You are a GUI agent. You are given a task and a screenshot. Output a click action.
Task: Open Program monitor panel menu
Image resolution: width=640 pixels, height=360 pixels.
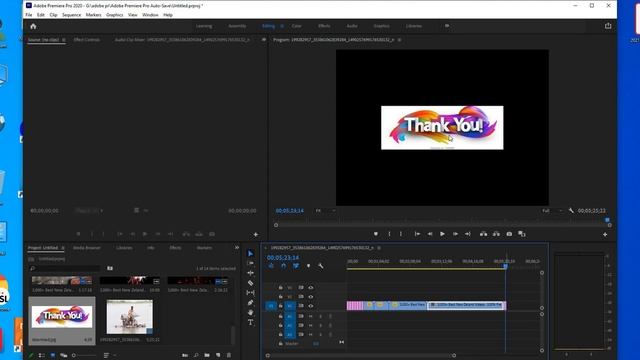tap(399, 40)
